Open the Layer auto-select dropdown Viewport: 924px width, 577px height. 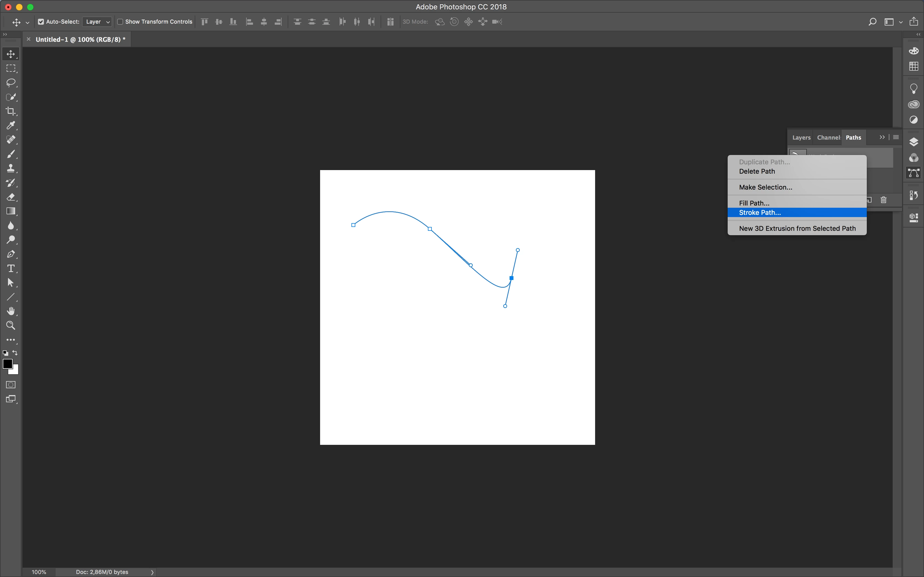coord(97,22)
